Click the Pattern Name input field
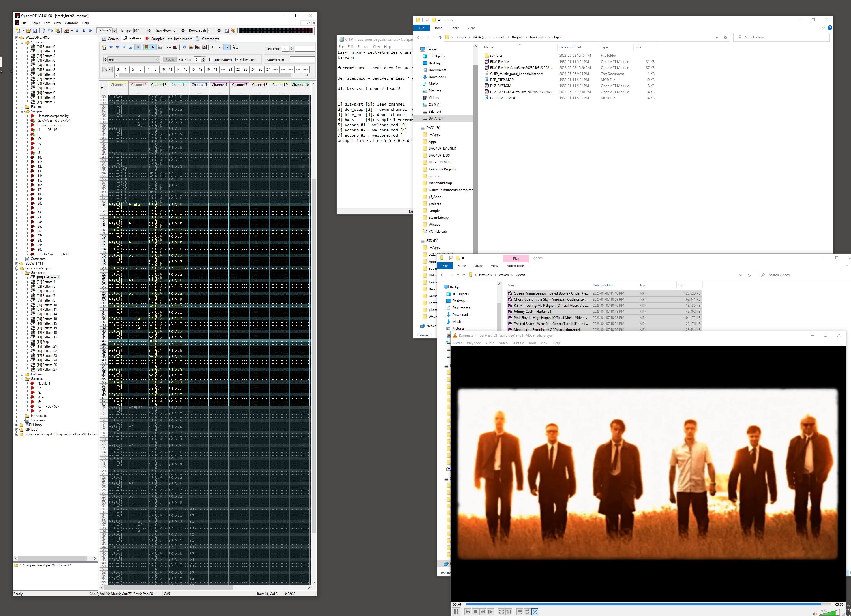 [x=302, y=60]
